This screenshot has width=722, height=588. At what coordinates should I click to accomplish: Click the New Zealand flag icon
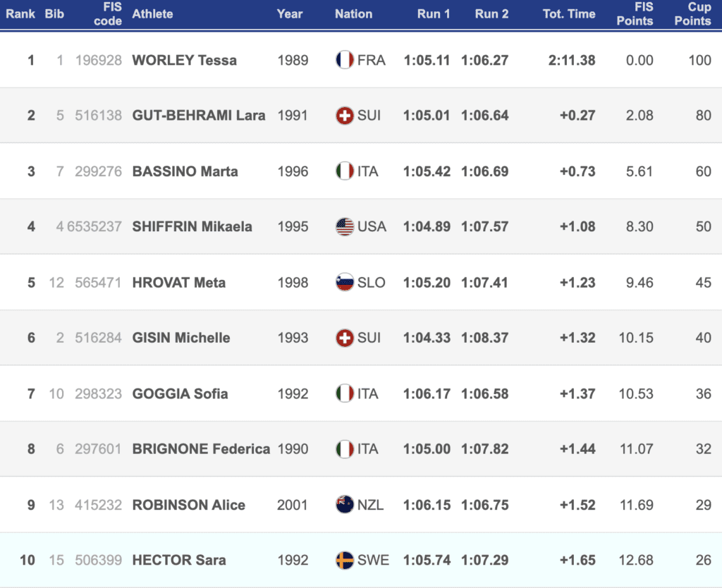coord(344,505)
